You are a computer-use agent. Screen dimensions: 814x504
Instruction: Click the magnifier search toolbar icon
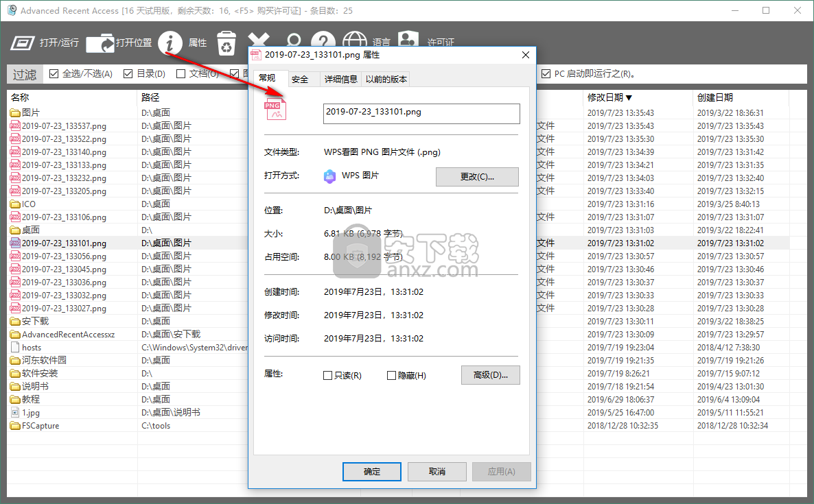pyautogui.click(x=294, y=40)
